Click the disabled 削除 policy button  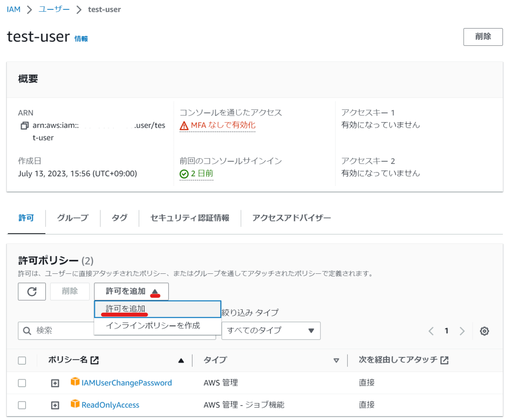coord(70,292)
